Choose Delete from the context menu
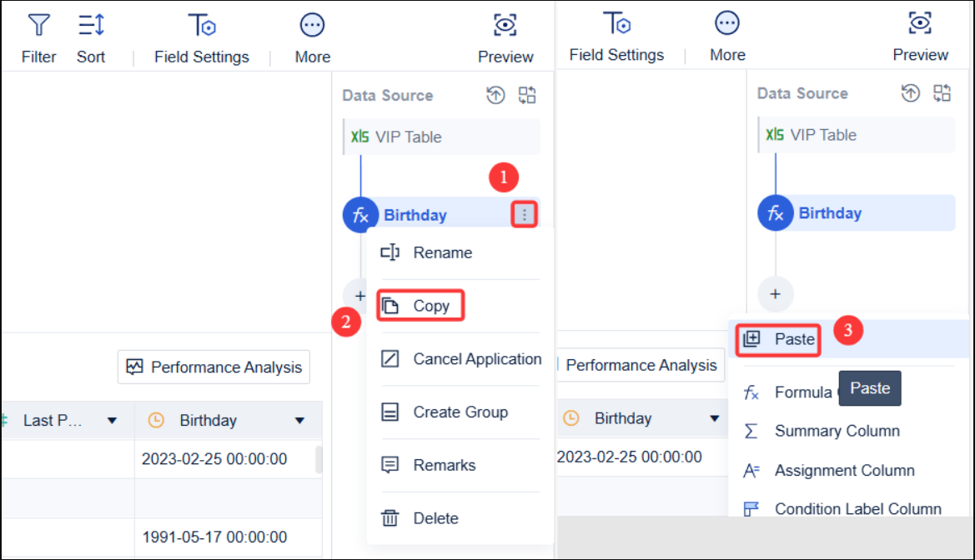Image resolution: width=975 pixels, height=560 pixels. 459,518
